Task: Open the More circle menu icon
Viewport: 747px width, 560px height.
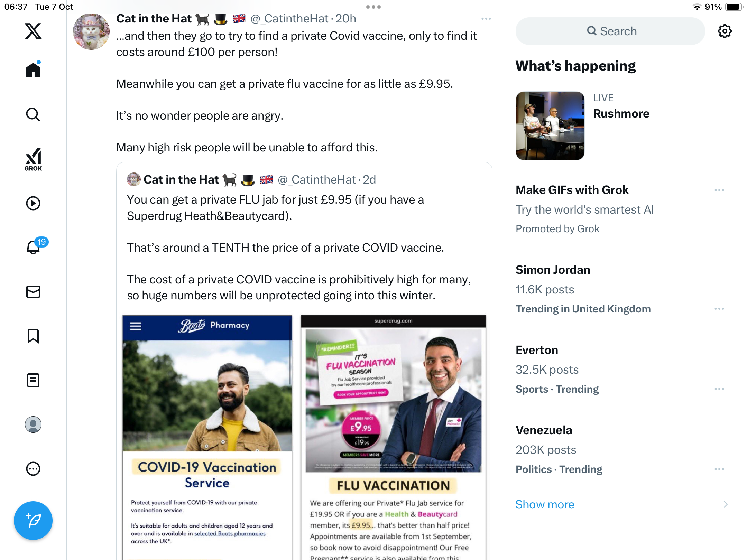Action: click(33, 469)
